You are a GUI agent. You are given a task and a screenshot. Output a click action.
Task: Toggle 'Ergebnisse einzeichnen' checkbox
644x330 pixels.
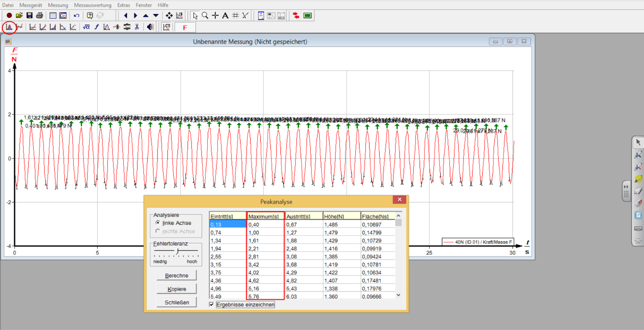211,305
